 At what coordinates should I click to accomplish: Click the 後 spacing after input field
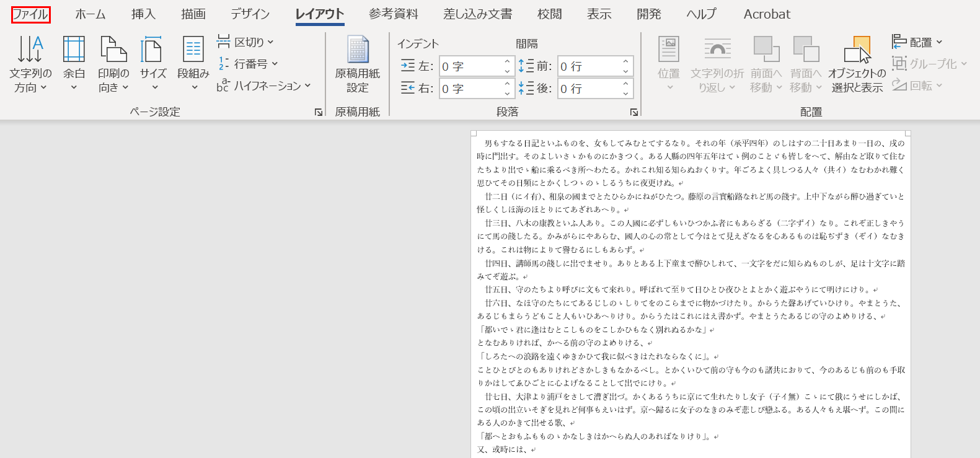point(588,89)
